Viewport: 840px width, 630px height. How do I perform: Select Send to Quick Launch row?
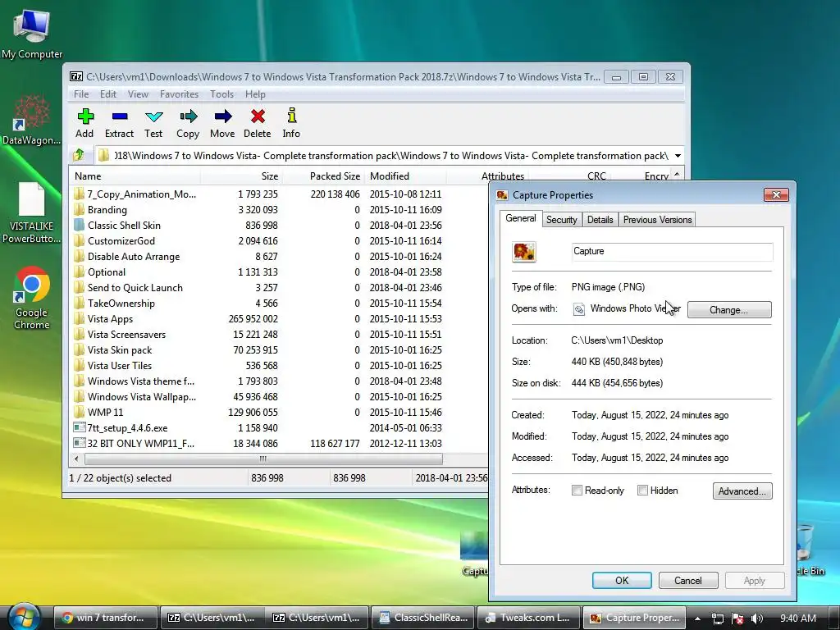(279, 288)
